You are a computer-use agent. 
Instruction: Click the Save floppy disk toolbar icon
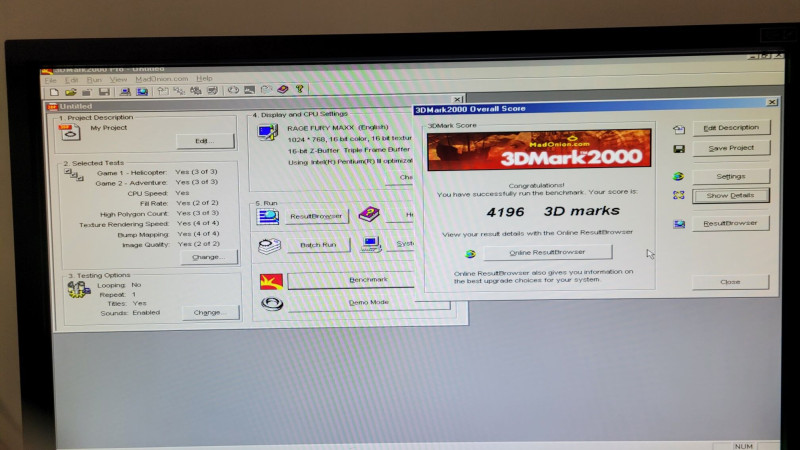[104, 92]
